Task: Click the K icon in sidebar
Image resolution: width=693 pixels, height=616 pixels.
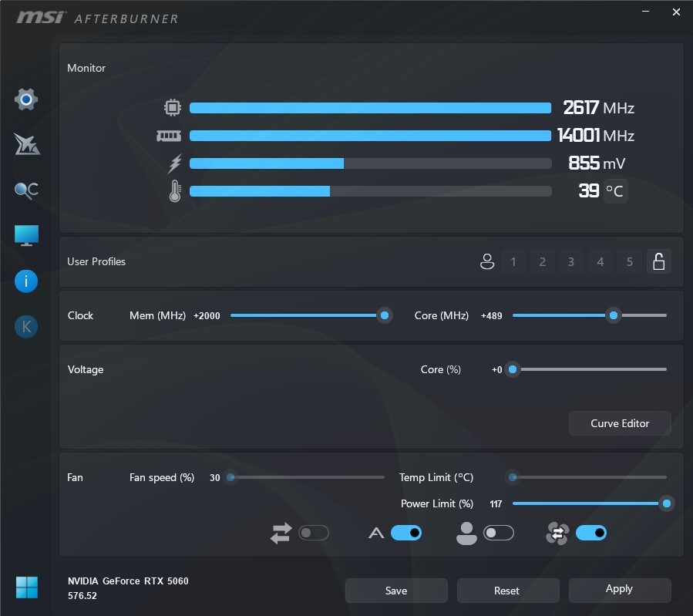Action: (26, 327)
